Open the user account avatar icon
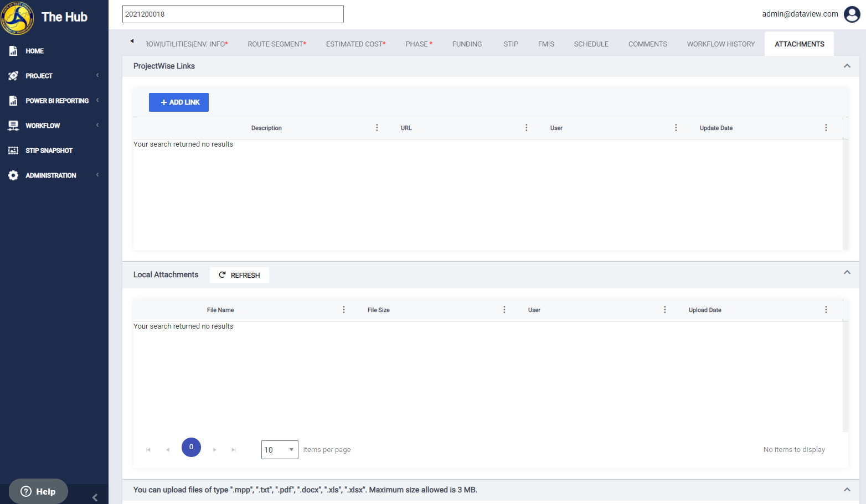 [x=852, y=14]
